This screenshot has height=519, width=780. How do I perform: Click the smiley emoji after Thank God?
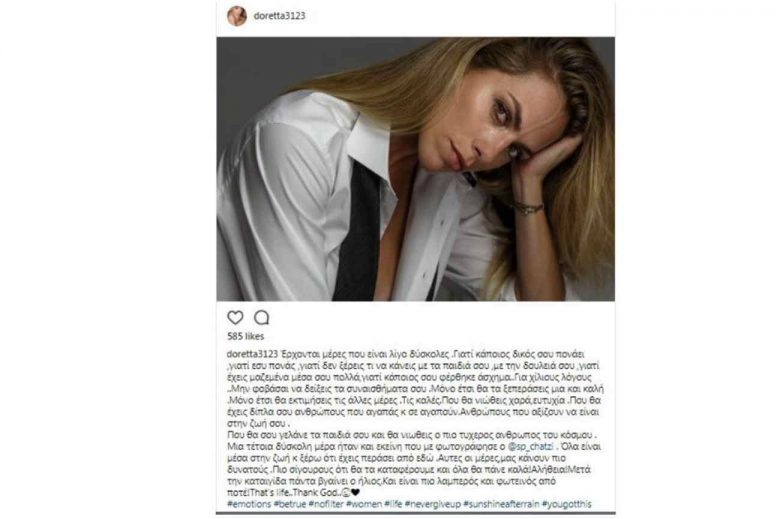point(346,493)
